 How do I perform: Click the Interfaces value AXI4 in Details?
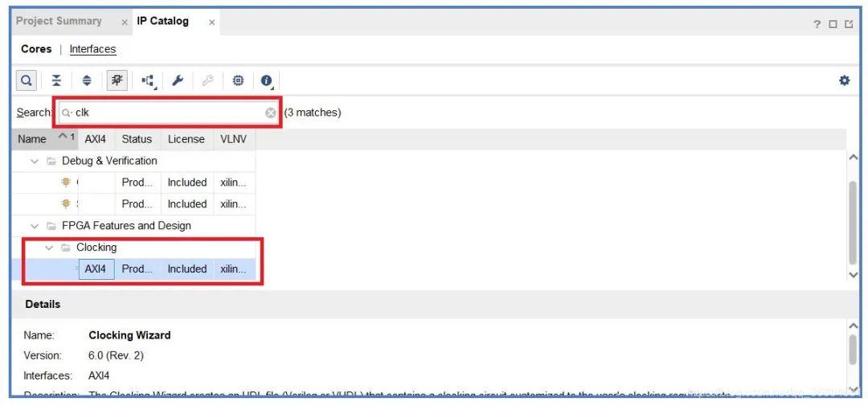click(99, 376)
